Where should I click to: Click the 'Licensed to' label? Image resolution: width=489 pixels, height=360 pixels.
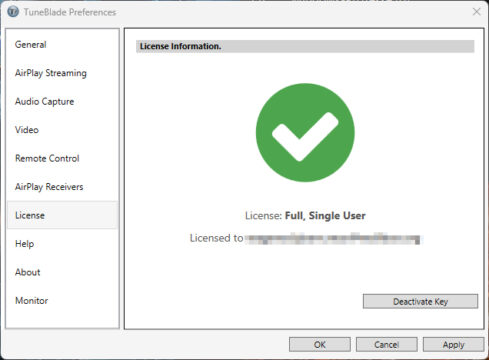(217, 238)
